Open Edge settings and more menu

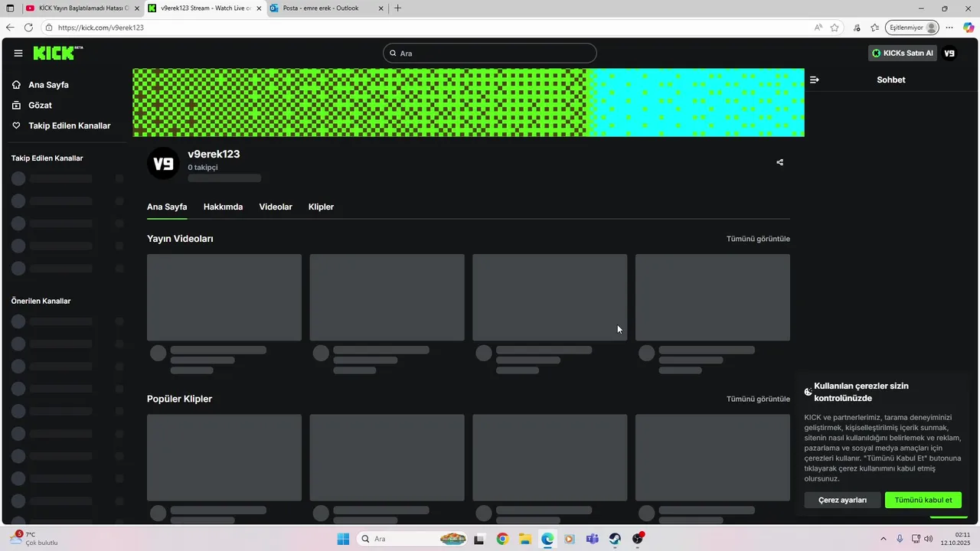(949, 28)
